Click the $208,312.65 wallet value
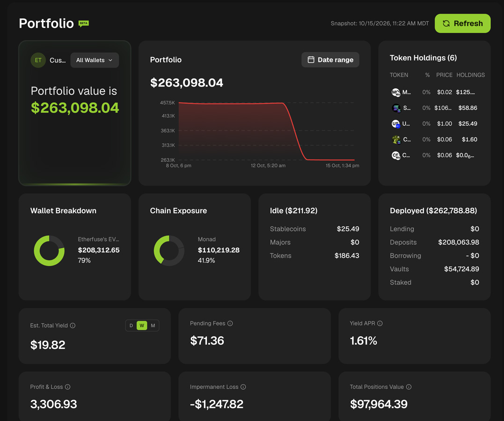The height and width of the screenshot is (421, 504). tap(99, 250)
